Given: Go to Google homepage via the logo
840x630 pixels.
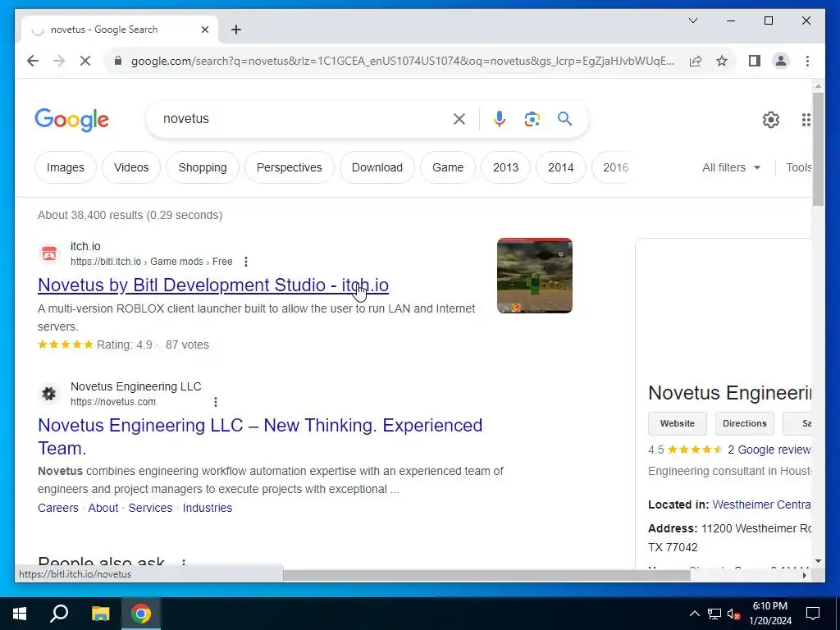Looking at the screenshot, I should (x=72, y=120).
